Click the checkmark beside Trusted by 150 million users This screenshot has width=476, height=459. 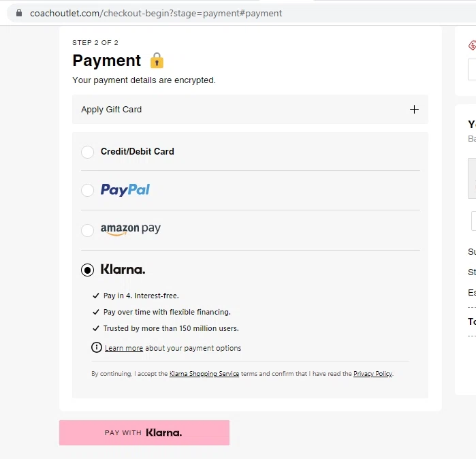click(96, 329)
